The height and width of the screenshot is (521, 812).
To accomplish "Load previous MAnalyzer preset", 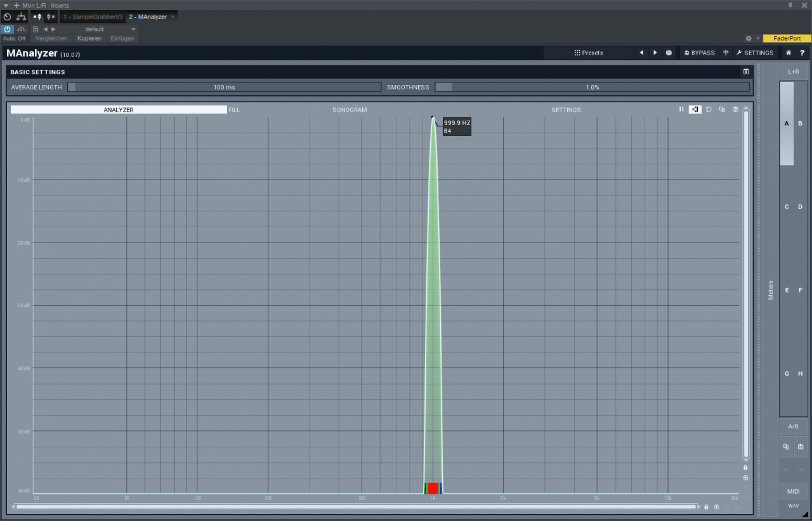I will 641,53.
